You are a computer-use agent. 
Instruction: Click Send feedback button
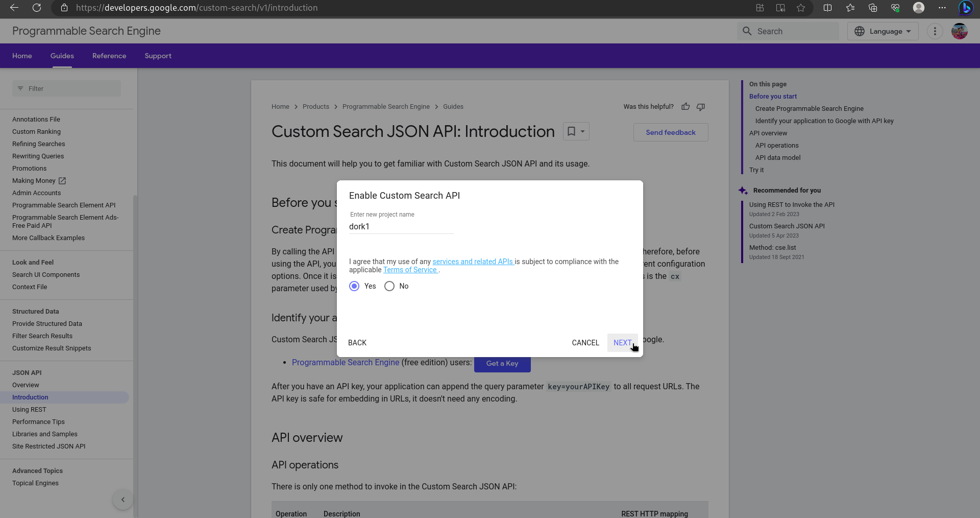tap(671, 132)
